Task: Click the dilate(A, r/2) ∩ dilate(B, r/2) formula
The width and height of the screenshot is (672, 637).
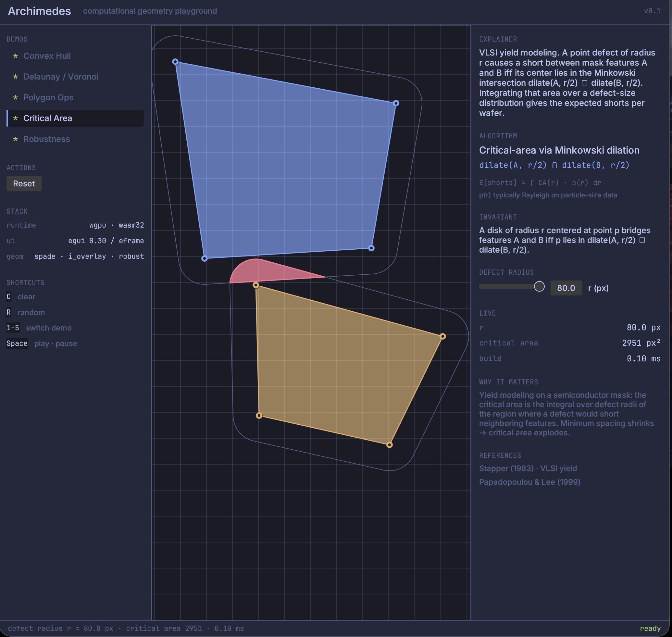Action: click(x=554, y=165)
